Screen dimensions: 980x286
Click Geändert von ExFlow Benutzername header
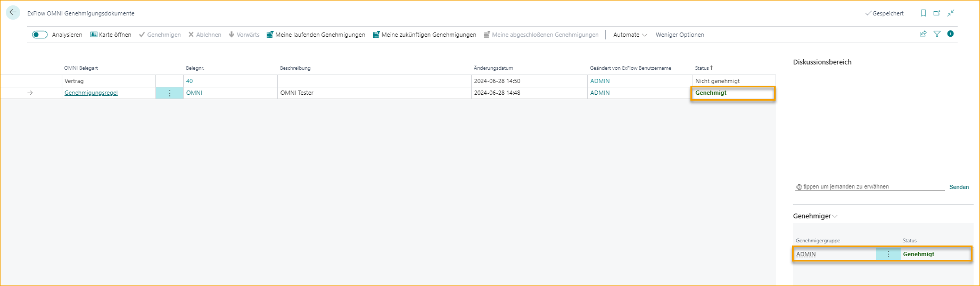630,68
